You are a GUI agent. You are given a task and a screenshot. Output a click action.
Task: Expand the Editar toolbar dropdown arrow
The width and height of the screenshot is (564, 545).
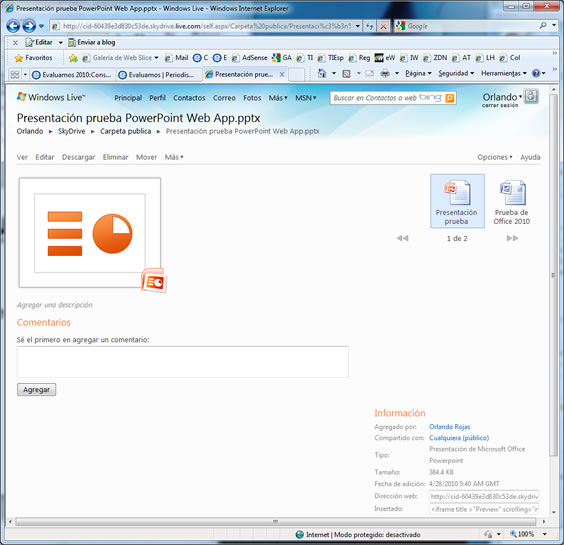60,42
